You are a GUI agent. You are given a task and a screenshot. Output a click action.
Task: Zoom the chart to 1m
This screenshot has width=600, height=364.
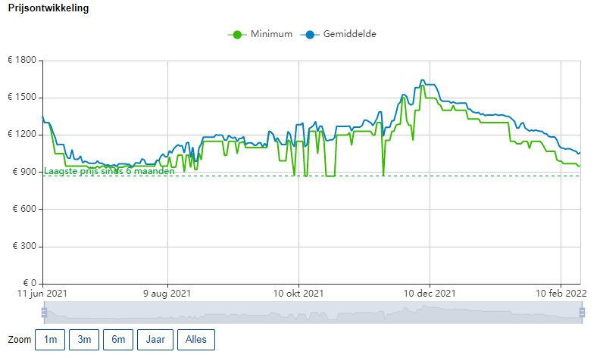click(50, 340)
